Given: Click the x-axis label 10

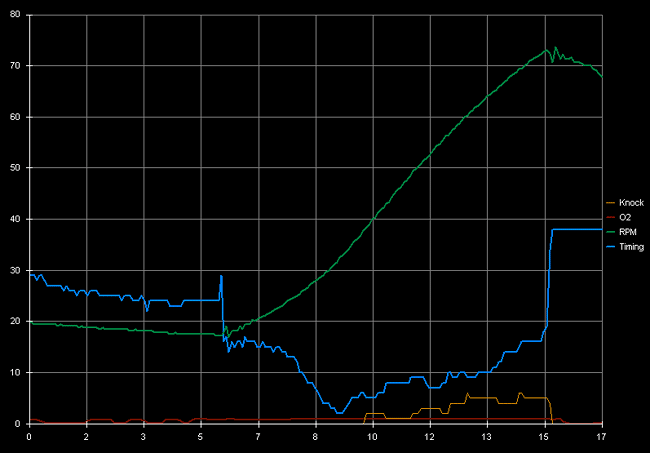Looking at the screenshot, I should coord(372,437).
